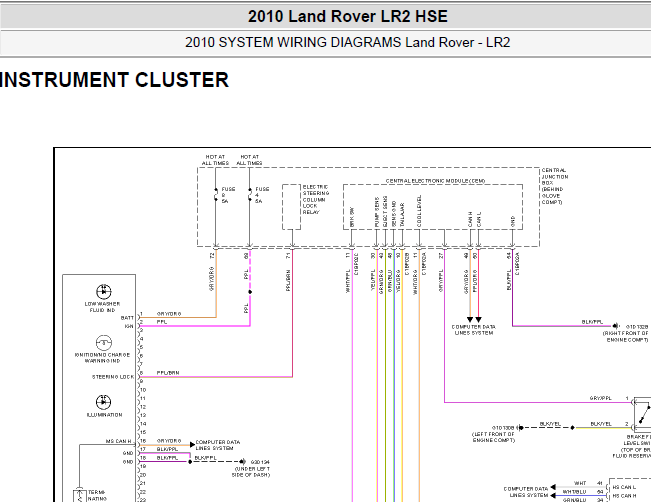Click the Fuse 4 symbol in the junction box
651x502 pixels.
[250, 195]
